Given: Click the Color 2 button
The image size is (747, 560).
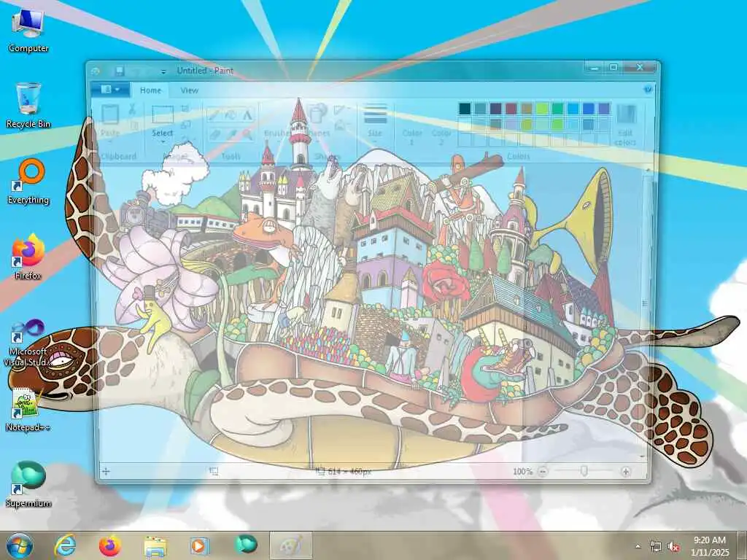Looking at the screenshot, I should click(441, 125).
